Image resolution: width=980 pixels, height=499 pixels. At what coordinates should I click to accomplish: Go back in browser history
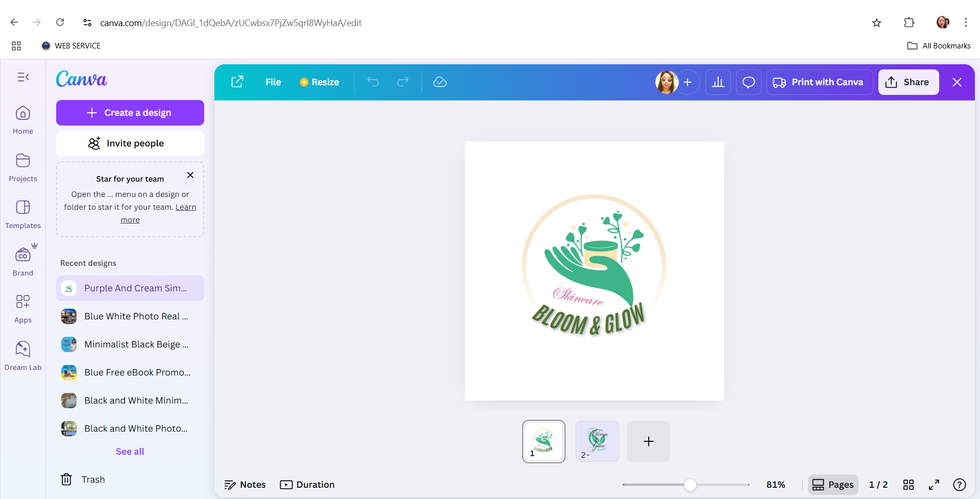click(x=14, y=22)
